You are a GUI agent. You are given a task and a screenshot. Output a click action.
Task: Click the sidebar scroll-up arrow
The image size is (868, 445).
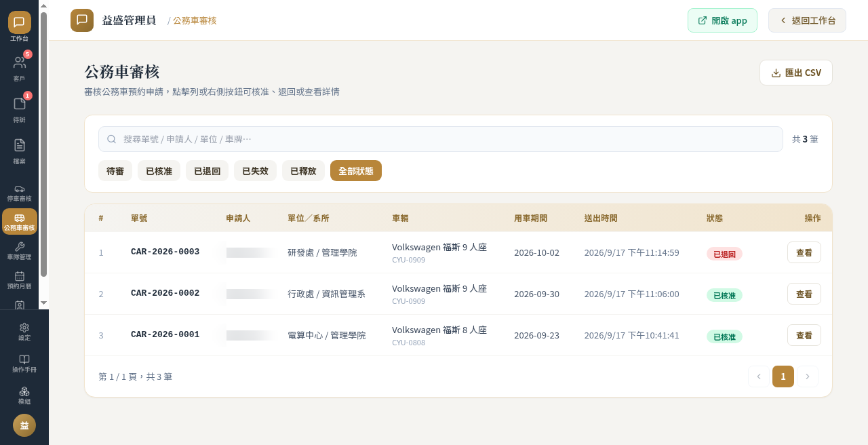click(43, 6)
